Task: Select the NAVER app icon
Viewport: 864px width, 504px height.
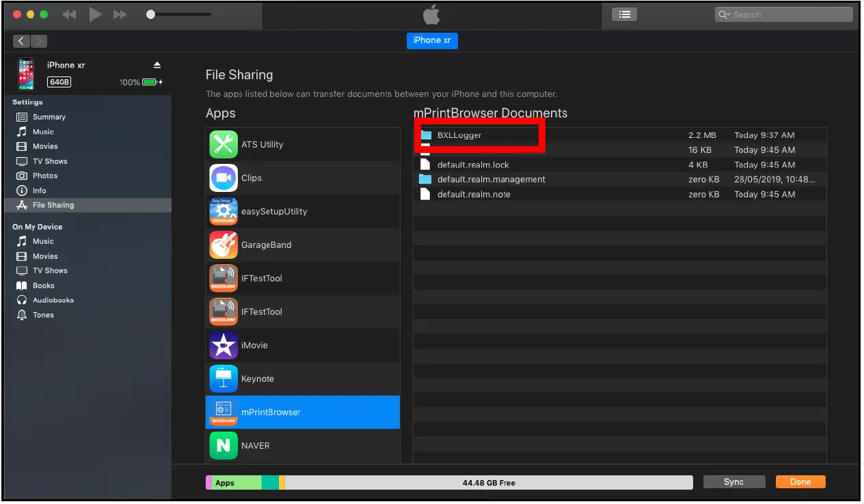Action: click(x=223, y=445)
